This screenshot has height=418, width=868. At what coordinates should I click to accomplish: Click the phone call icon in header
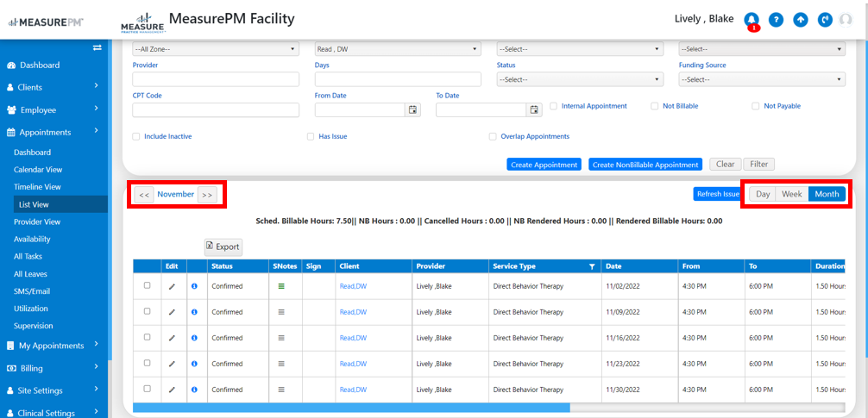[x=825, y=20]
